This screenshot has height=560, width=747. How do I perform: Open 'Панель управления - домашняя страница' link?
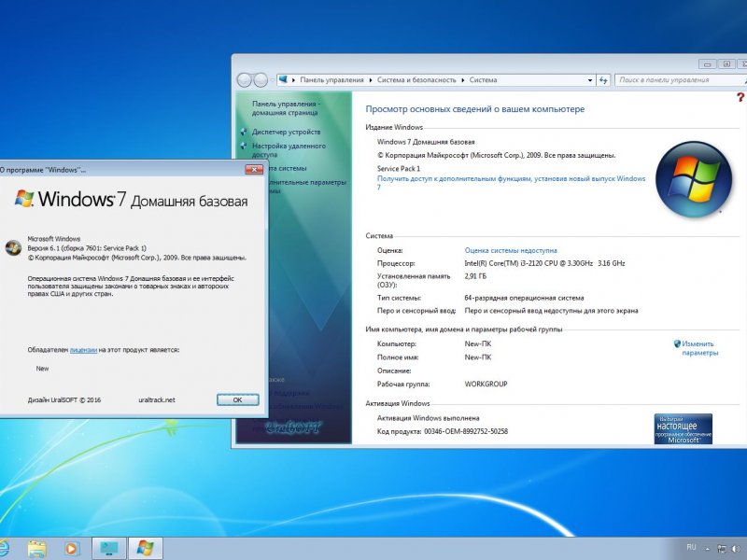pyautogui.click(x=286, y=108)
